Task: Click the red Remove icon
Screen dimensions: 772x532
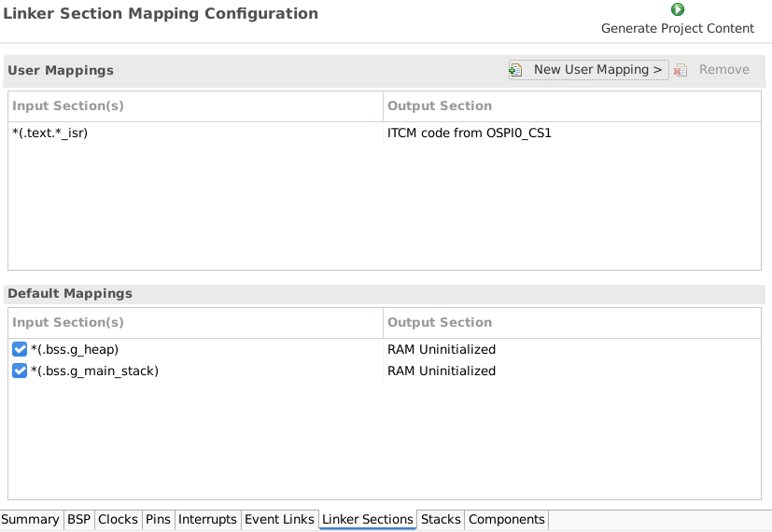Action: pos(681,70)
